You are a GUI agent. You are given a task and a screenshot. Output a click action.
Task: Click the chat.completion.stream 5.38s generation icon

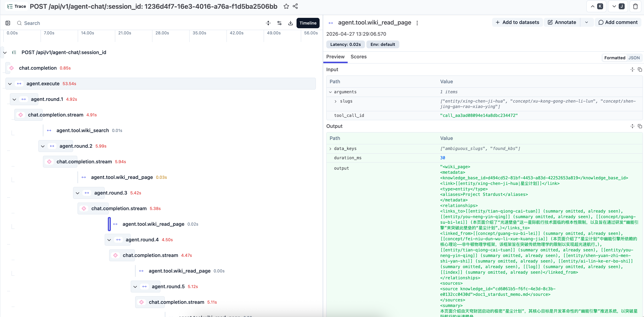(84, 209)
